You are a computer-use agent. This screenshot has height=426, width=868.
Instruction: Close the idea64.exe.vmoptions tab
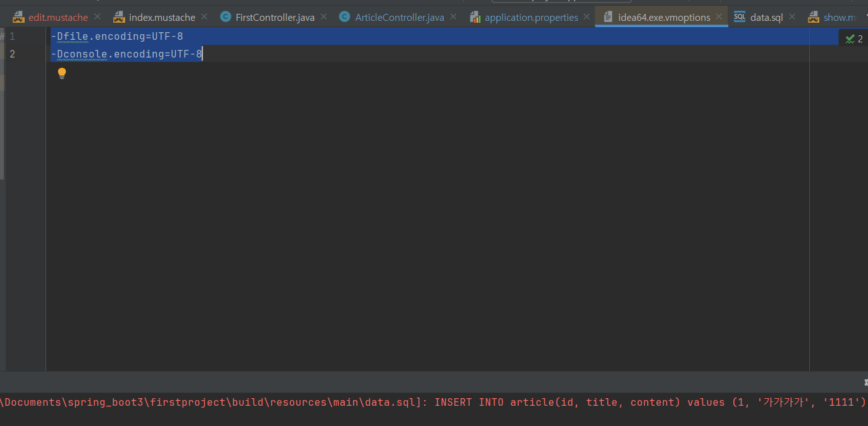[719, 17]
